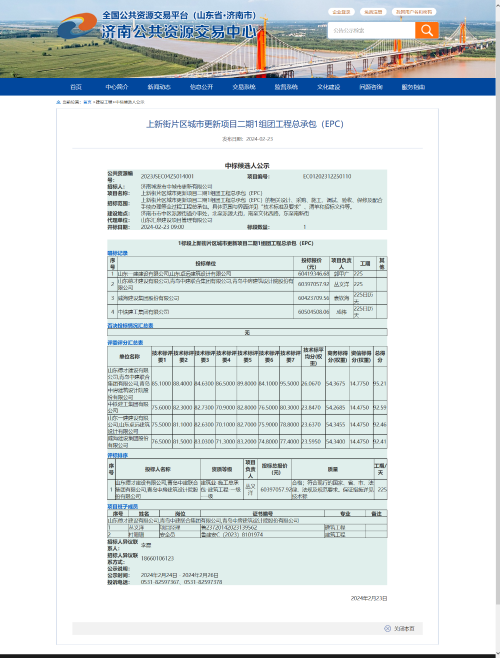Click the signature date 2024年2月23日 at bottom right

pyautogui.click(x=369, y=598)
